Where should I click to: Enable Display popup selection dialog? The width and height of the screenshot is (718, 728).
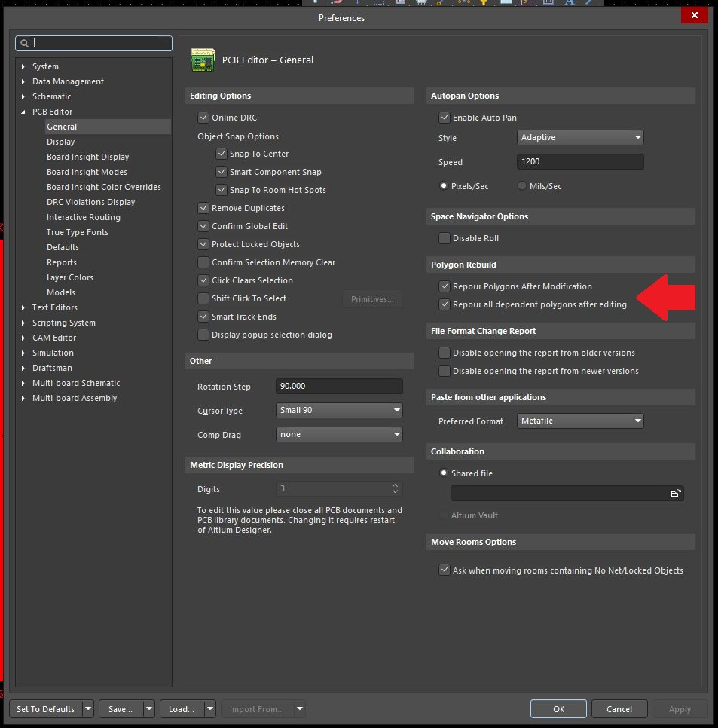tap(203, 335)
